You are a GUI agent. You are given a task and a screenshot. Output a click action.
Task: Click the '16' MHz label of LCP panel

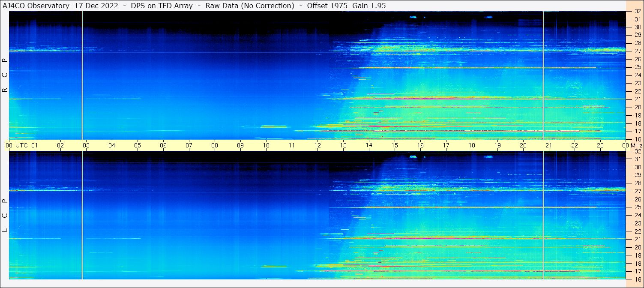[637, 279]
